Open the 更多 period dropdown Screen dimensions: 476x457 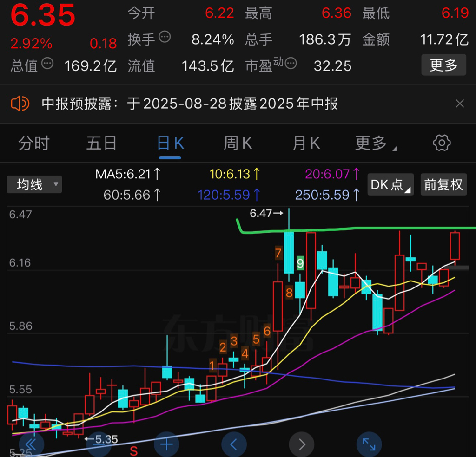(x=375, y=143)
